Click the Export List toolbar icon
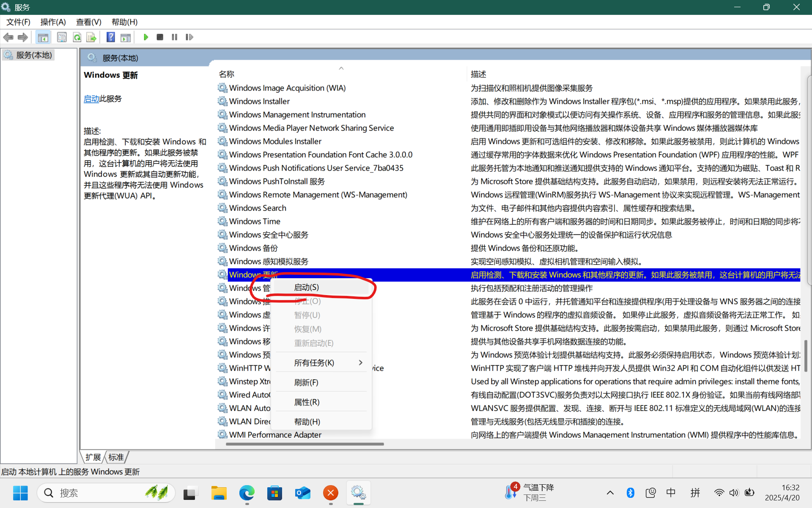The image size is (812, 508). pos(91,37)
